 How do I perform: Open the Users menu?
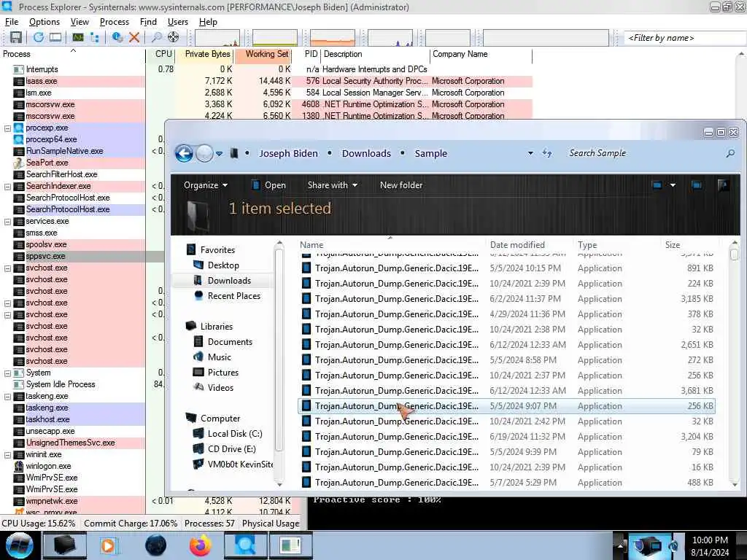click(x=178, y=22)
